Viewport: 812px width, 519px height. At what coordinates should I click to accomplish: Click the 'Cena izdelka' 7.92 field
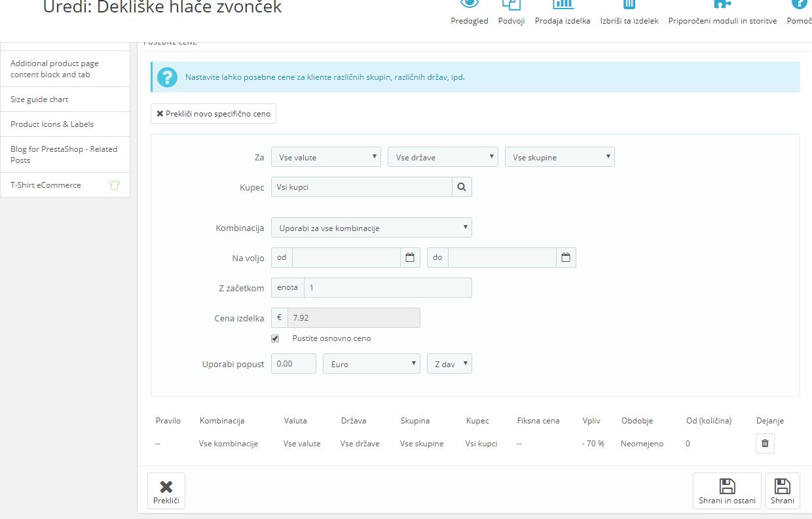(354, 317)
